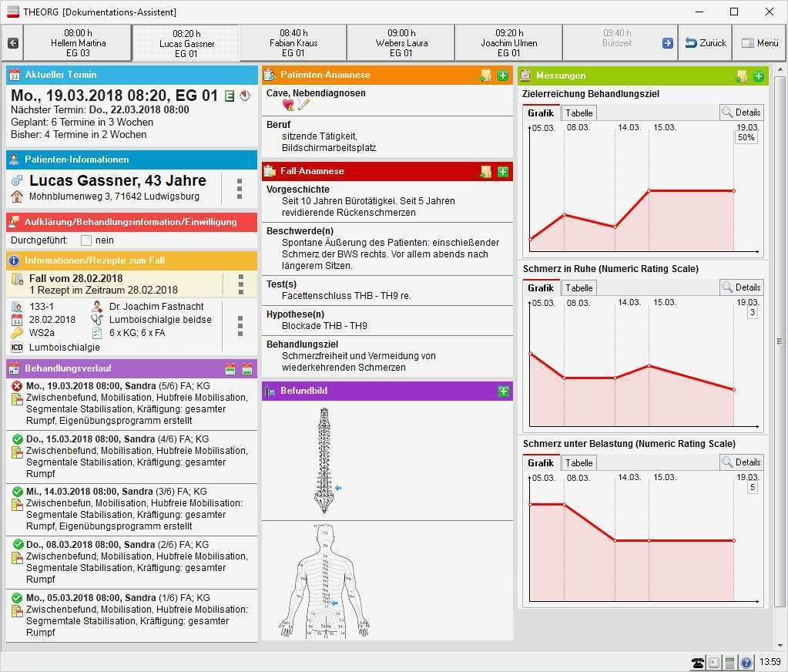
Task: Click red cancelled icon of 19.03.2018 treatment
Action: pos(17,386)
